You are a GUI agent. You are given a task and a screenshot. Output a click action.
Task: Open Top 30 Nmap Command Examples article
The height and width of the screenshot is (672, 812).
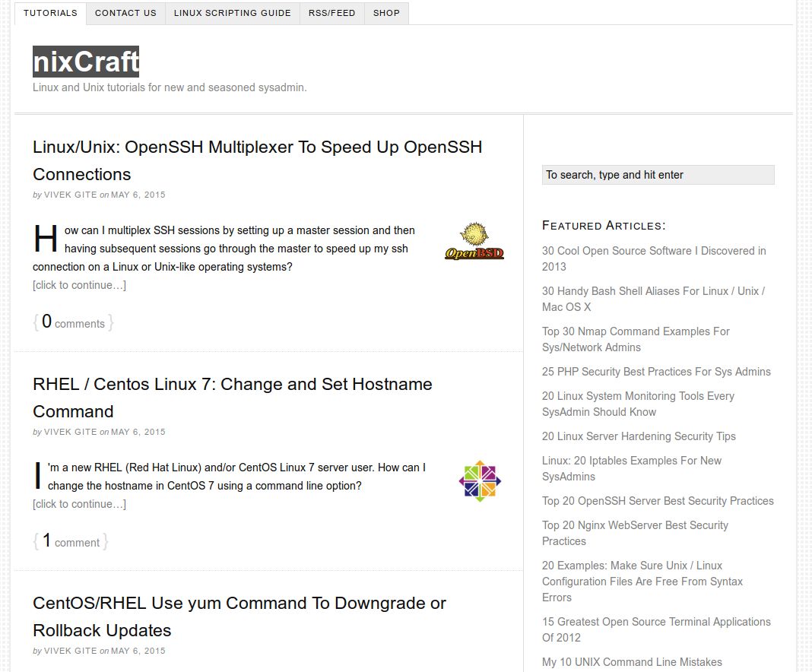pos(636,340)
